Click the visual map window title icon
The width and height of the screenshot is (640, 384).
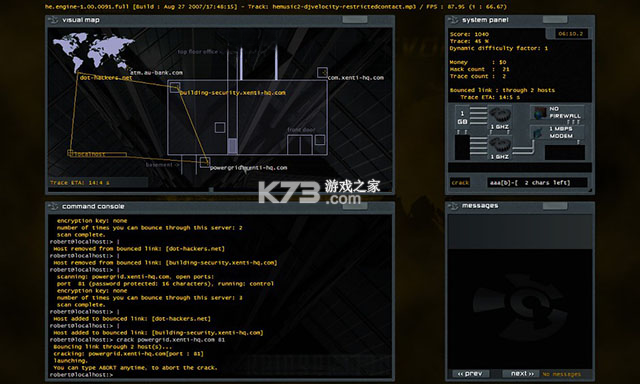[53, 20]
